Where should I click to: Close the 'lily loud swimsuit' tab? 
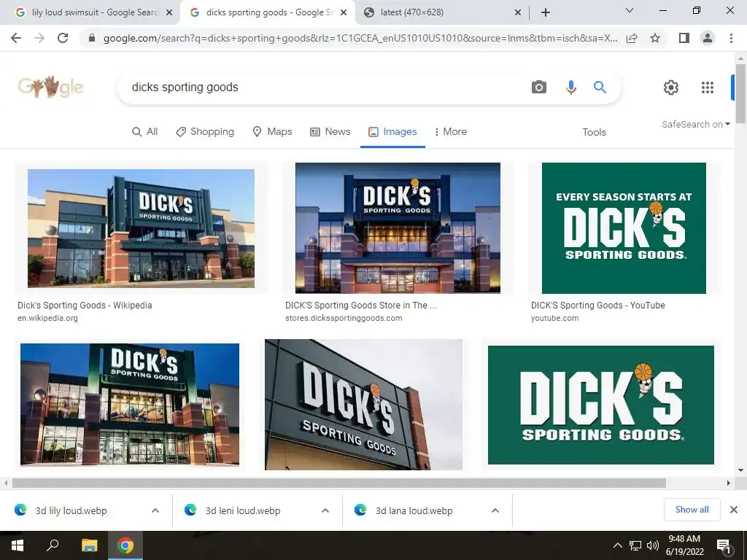coord(169,13)
